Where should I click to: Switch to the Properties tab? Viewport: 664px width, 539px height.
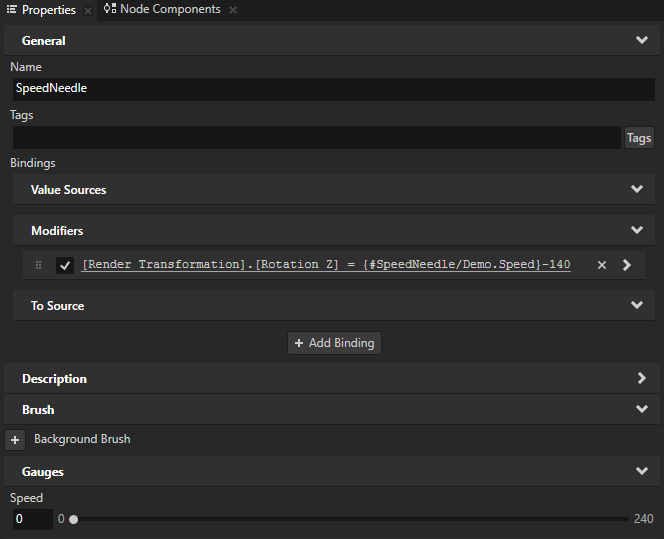[x=49, y=10]
